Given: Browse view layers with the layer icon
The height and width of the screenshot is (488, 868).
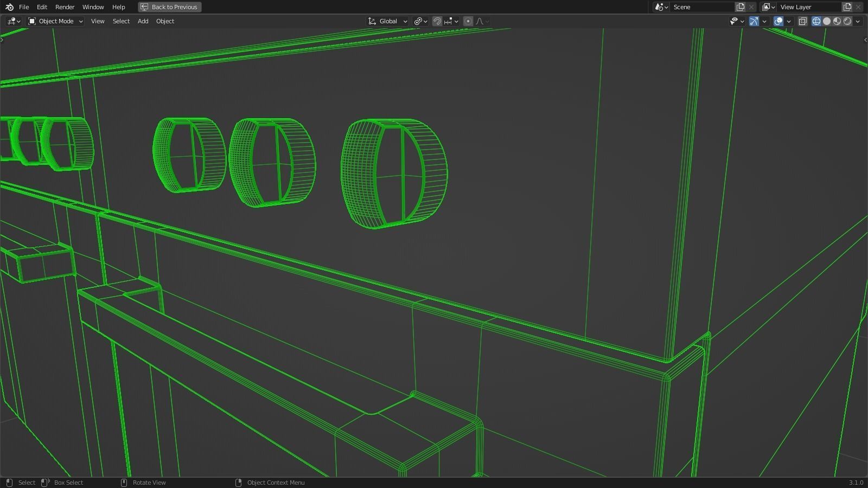Looking at the screenshot, I should coord(768,7).
